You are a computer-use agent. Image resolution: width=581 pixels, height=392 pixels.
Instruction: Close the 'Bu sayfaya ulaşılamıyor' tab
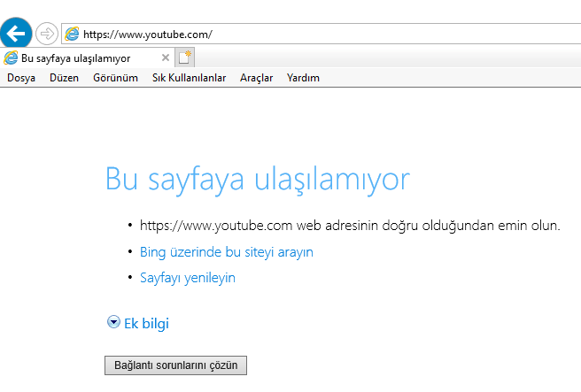[x=166, y=58]
